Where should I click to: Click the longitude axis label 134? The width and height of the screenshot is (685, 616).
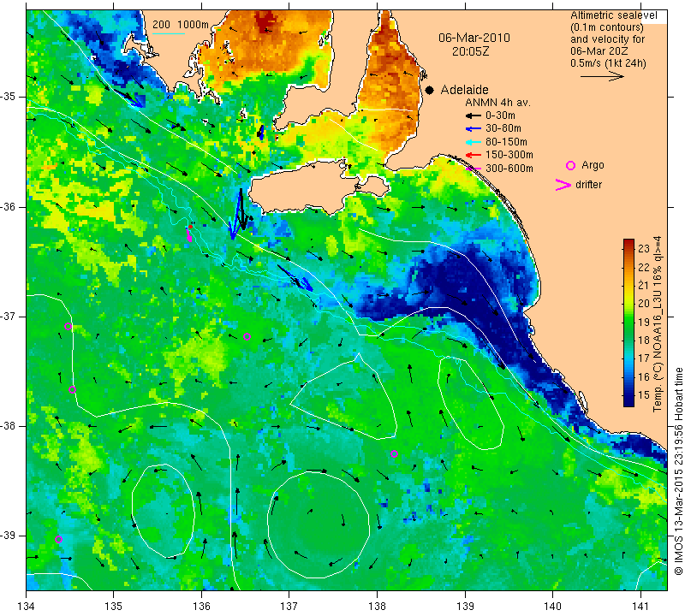[27, 606]
